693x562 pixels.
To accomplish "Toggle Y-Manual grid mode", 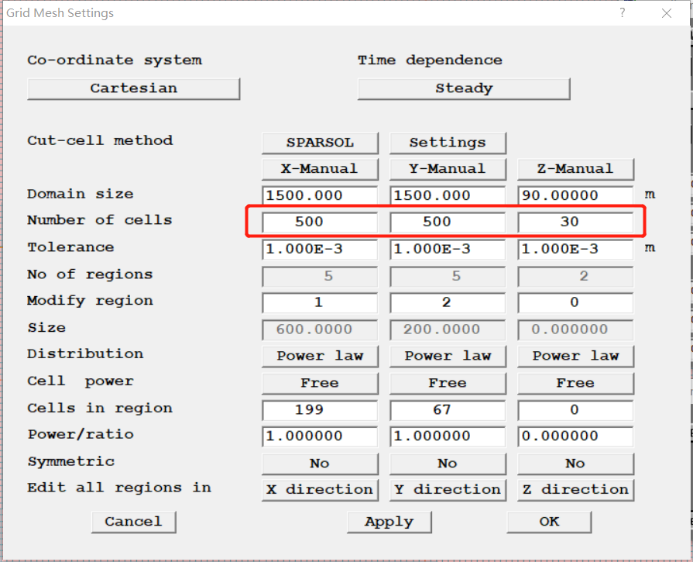I will tap(448, 169).
